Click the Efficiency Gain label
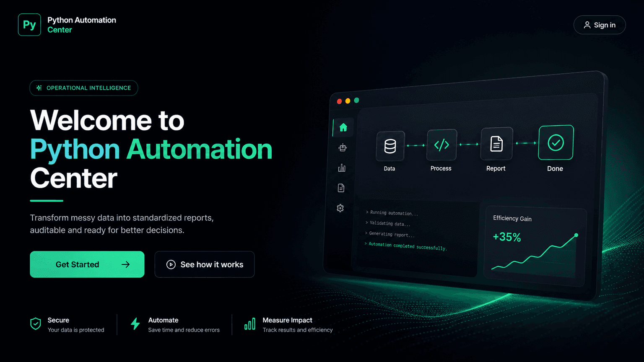644x362 pixels. pyautogui.click(x=512, y=218)
